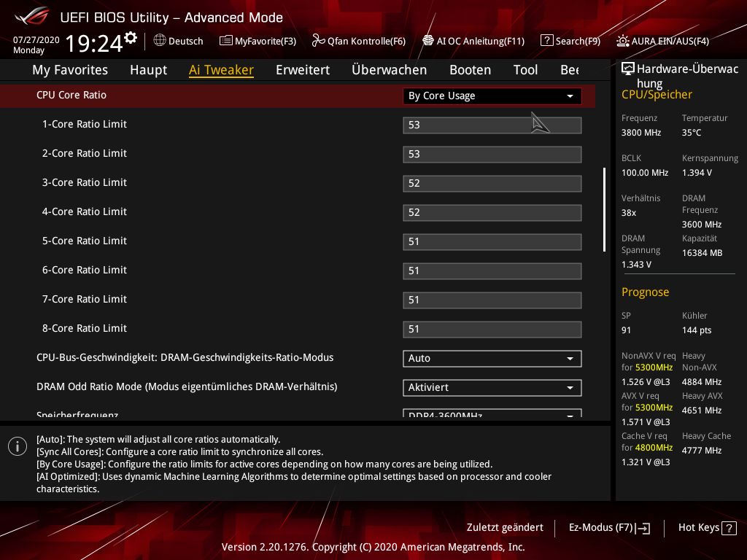Viewport: 747px width, 560px height.
Task: Click the Search question mark icon
Action: click(547, 41)
